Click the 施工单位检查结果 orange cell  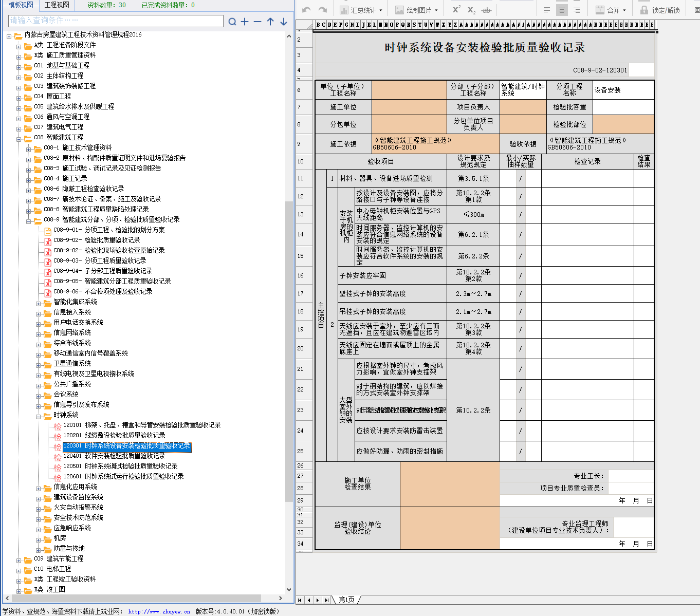450,484
